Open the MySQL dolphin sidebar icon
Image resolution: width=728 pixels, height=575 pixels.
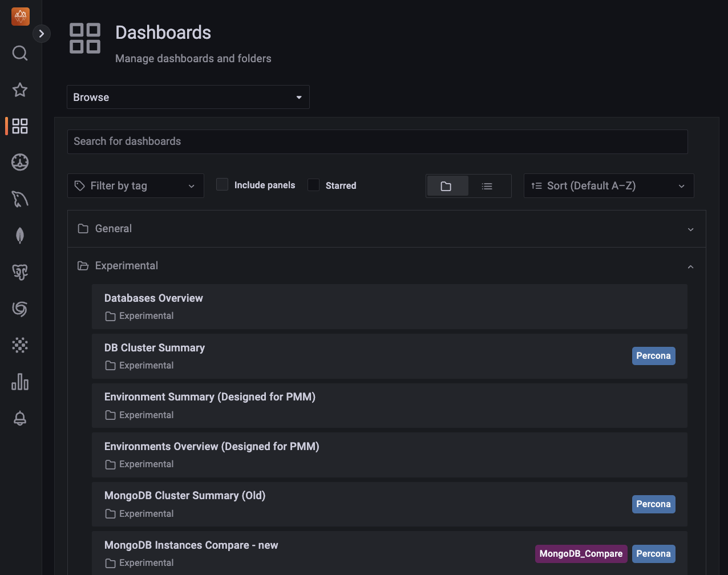[x=20, y=199]
